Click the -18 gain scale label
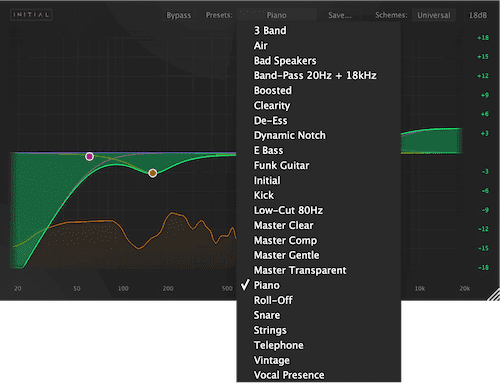This screenshot has width=500, height=383. point(484,267)
